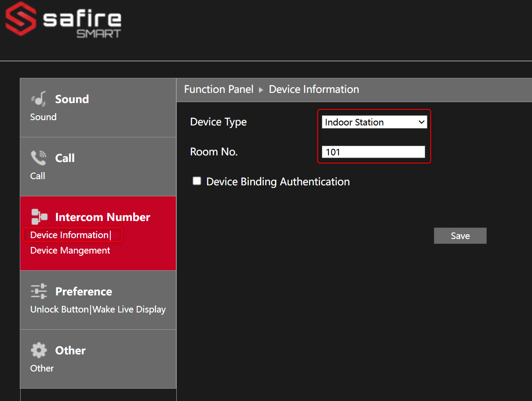Select Device Information submenu link
This screenshot has height=401, width=532.
coord(69,235)
